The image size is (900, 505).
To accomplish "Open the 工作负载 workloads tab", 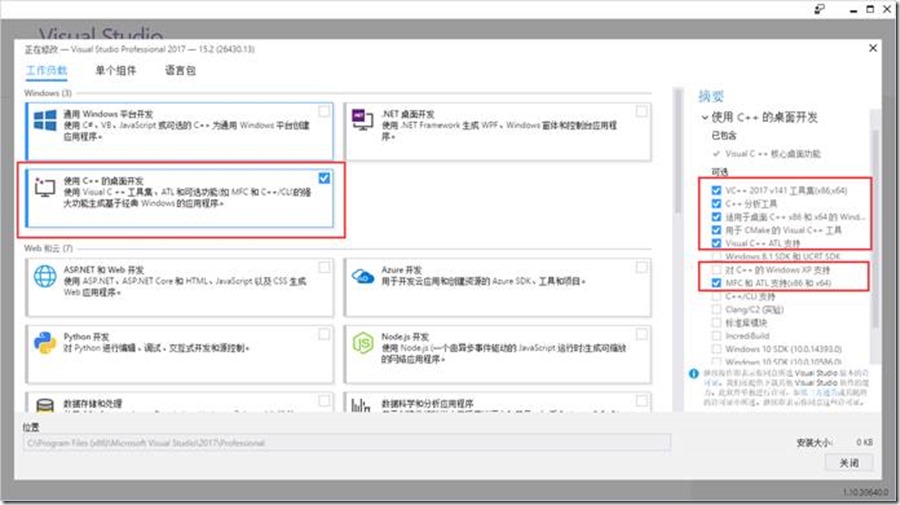I will [x=46, y=71].
